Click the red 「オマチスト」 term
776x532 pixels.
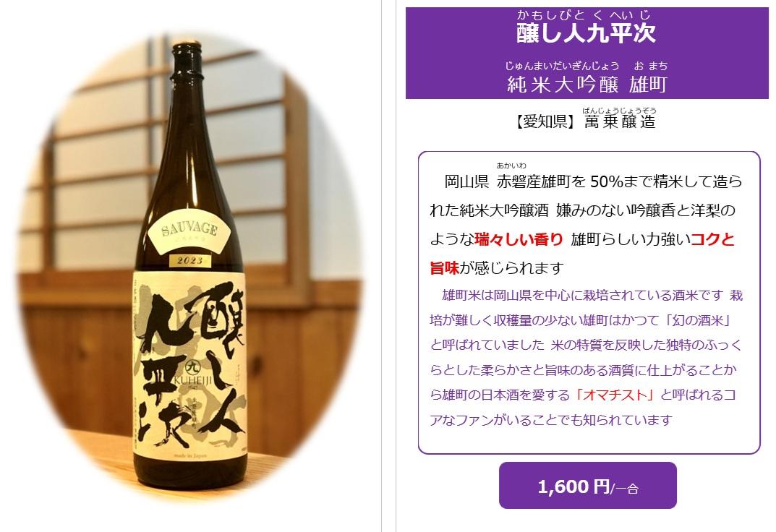(614, 395)
